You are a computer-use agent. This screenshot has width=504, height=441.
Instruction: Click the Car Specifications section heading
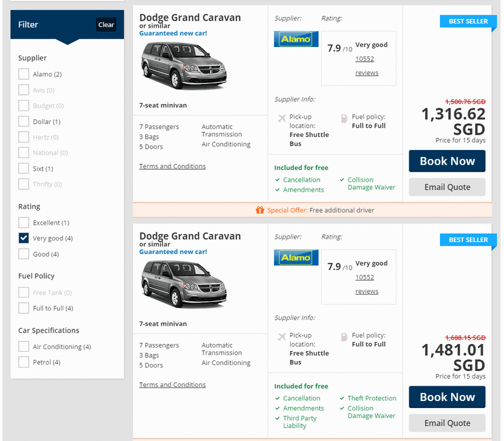click(x=49, y=330)
